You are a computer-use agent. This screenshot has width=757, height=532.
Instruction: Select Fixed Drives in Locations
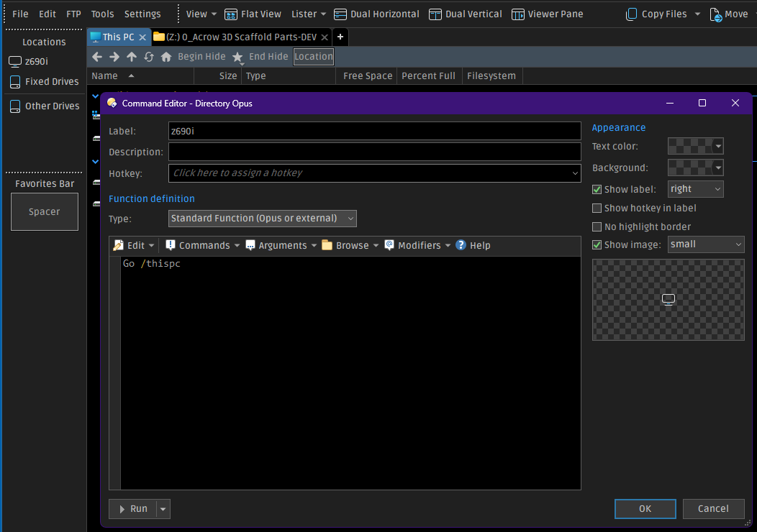[44, 81]
